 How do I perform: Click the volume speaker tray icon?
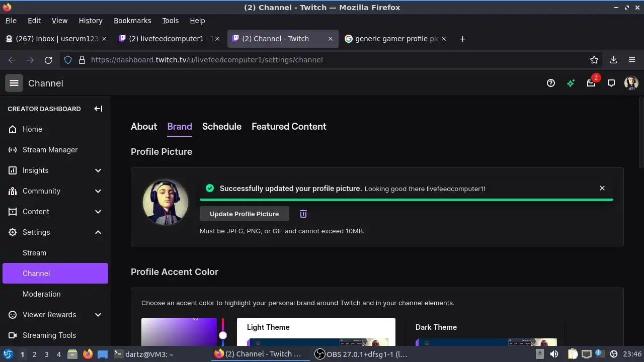point(554,354)
